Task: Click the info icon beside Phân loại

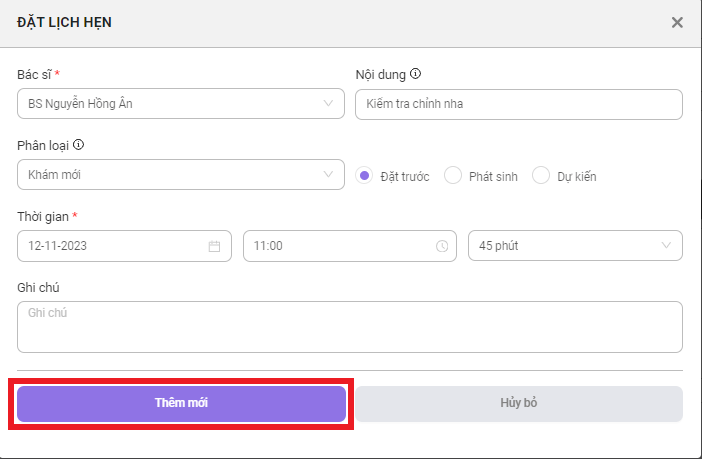Action: click(x=78, y=145)
